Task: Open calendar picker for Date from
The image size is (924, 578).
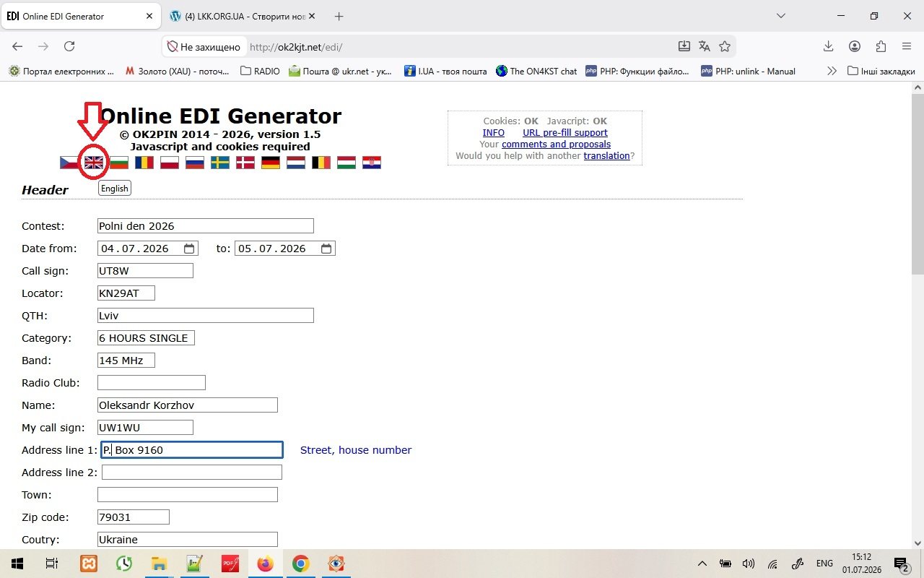Action: (189, 249)
